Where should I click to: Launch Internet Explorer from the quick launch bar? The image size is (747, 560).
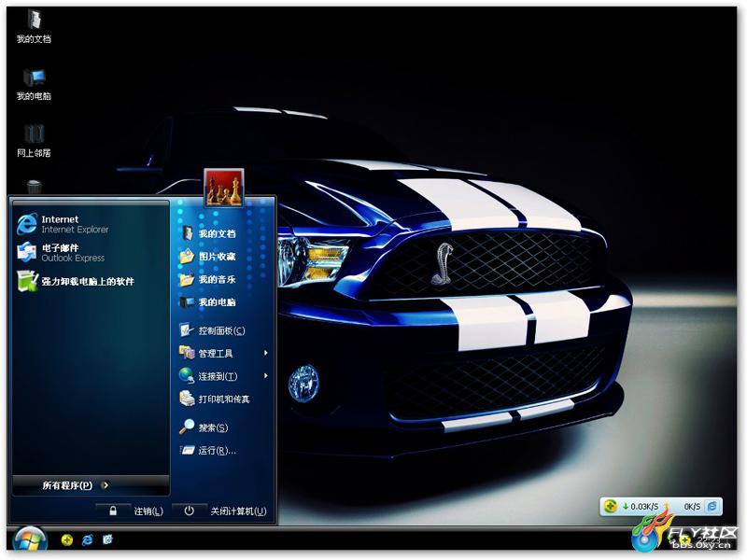pos(88,539)
